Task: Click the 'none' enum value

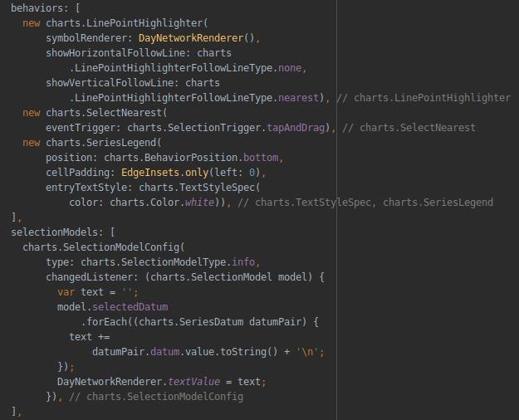Action: click(290, 68)
